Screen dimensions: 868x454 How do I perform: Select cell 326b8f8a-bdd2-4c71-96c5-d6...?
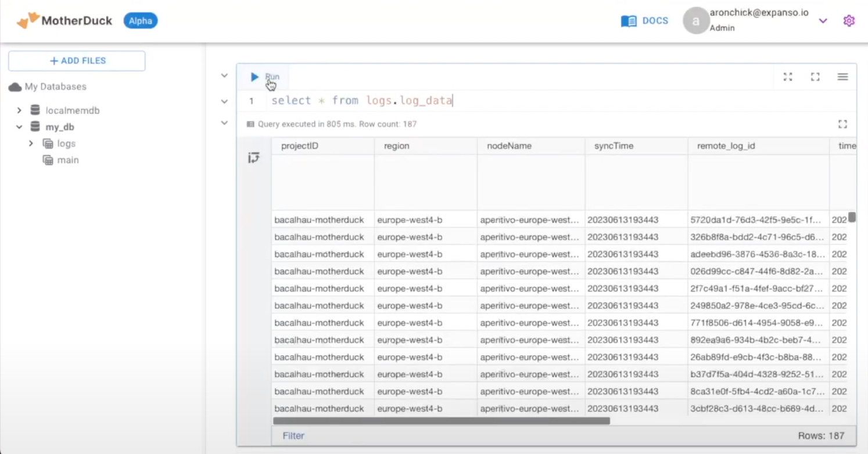pos(759,237)
